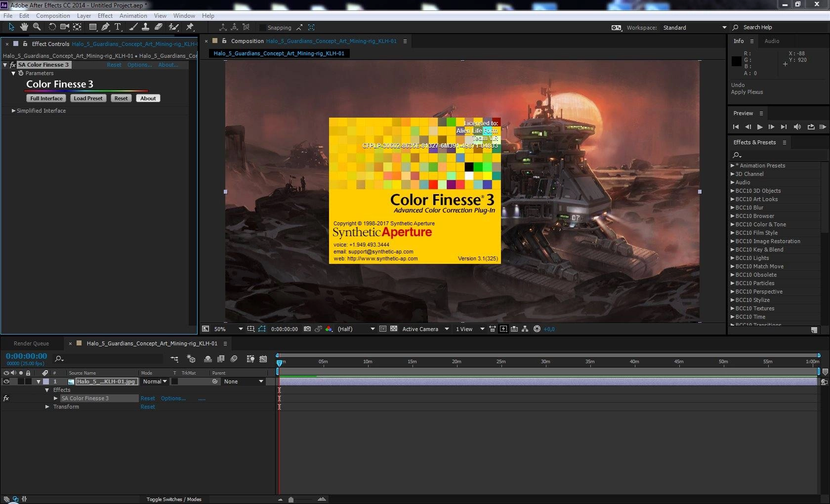Open the layer Normal blend mode dropdown

[155, 381]
